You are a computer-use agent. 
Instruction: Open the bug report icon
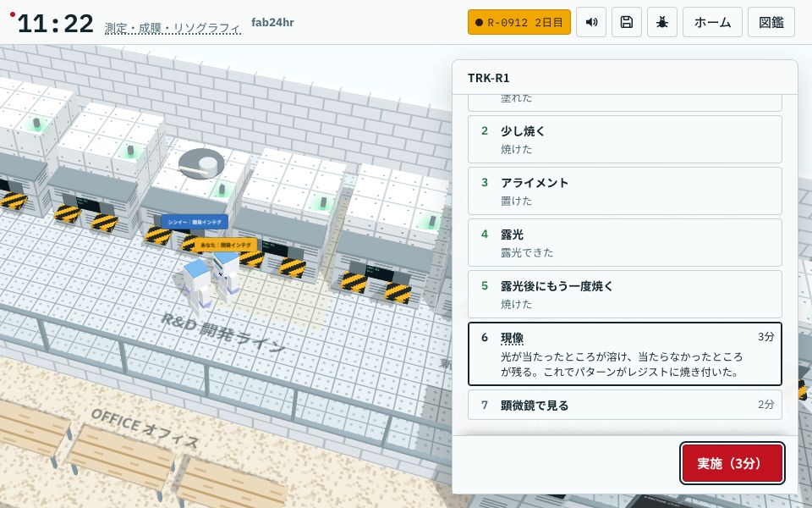[x=661, y=22]
